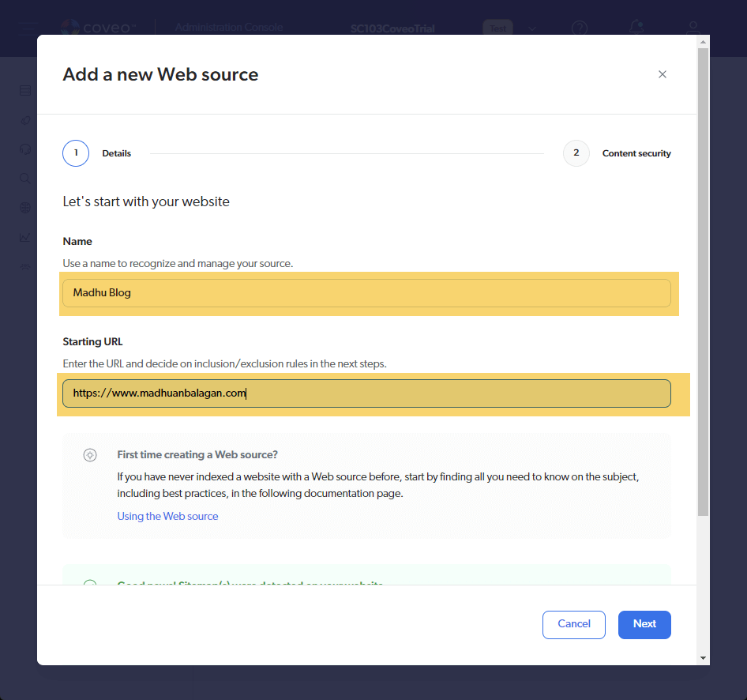The height and width of the screenshot is (700, 747).
Task: Open the Analytics chart sidebar icon
Action: point(25,237)
